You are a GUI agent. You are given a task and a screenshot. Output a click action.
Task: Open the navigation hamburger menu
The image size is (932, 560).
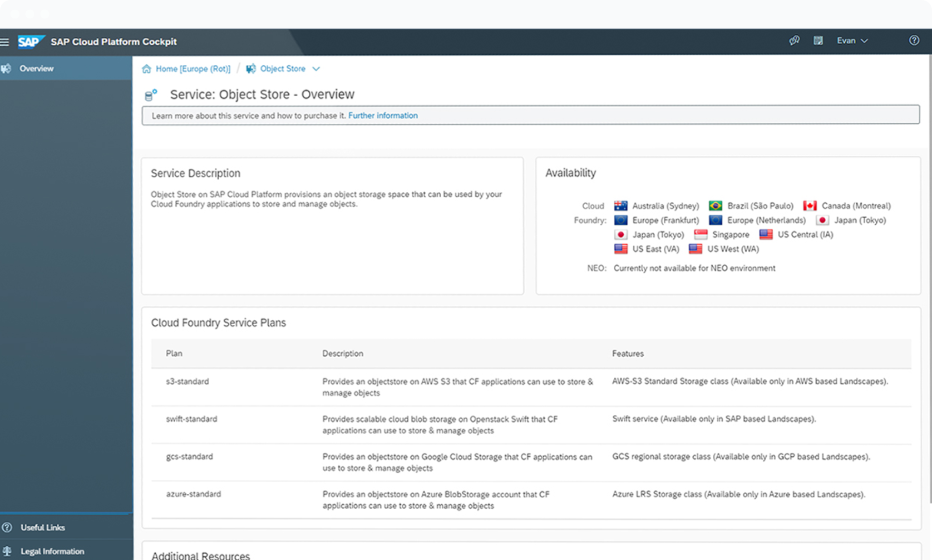point(5,42)
